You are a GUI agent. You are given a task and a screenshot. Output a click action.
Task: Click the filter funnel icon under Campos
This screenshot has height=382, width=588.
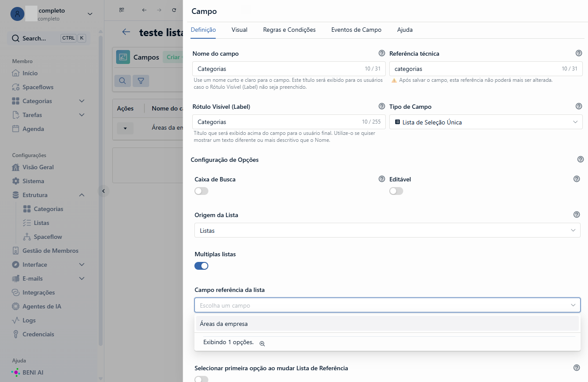(x=141, y=81)
